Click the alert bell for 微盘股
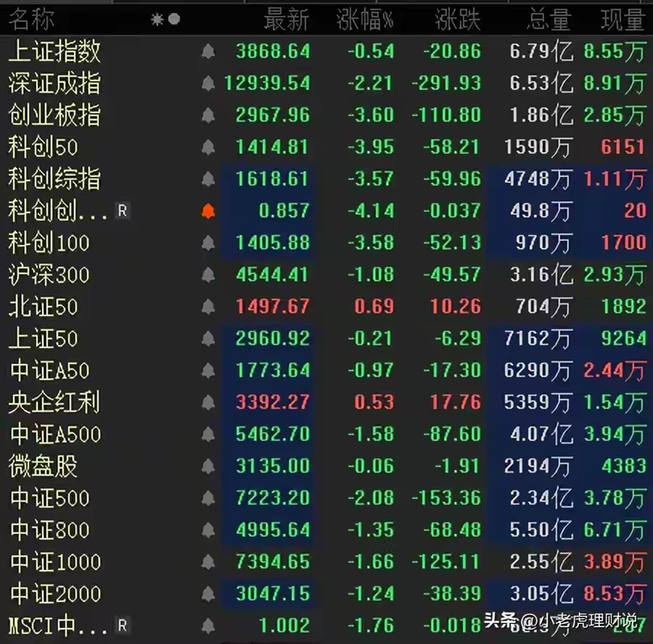The width and height of the screenshot is (653, 644). pos(209,466)
